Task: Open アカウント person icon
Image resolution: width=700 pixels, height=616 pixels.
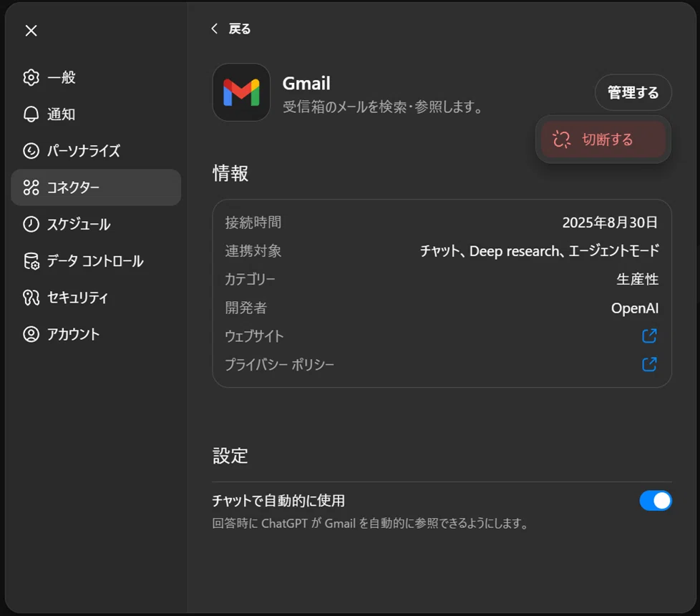Action: (x=31, y=334)
